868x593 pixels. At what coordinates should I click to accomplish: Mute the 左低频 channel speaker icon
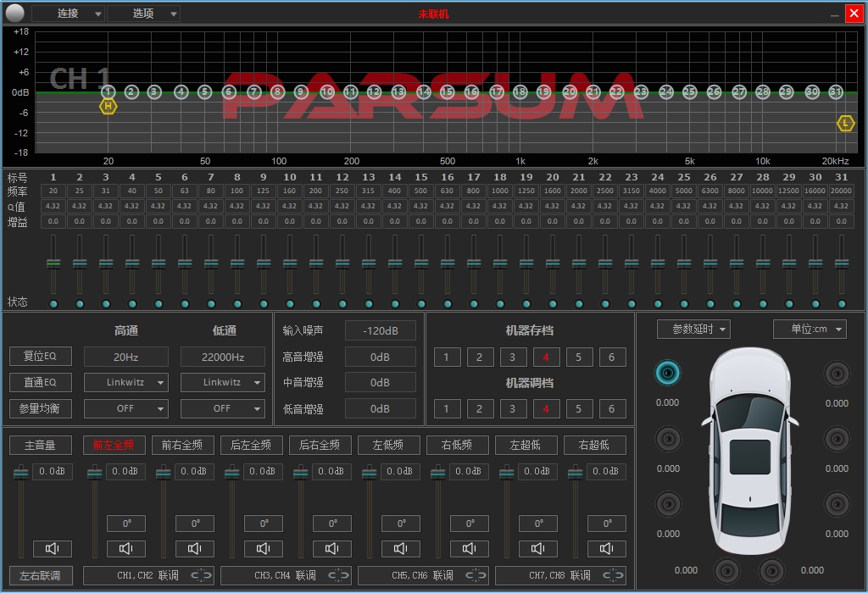[x=401, y=548]
